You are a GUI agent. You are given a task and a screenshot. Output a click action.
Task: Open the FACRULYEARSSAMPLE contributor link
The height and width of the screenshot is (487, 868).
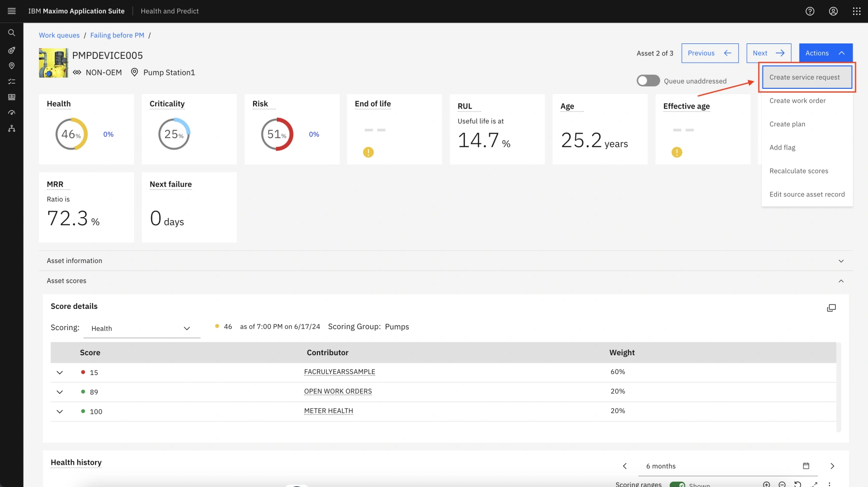pos(339,372)
